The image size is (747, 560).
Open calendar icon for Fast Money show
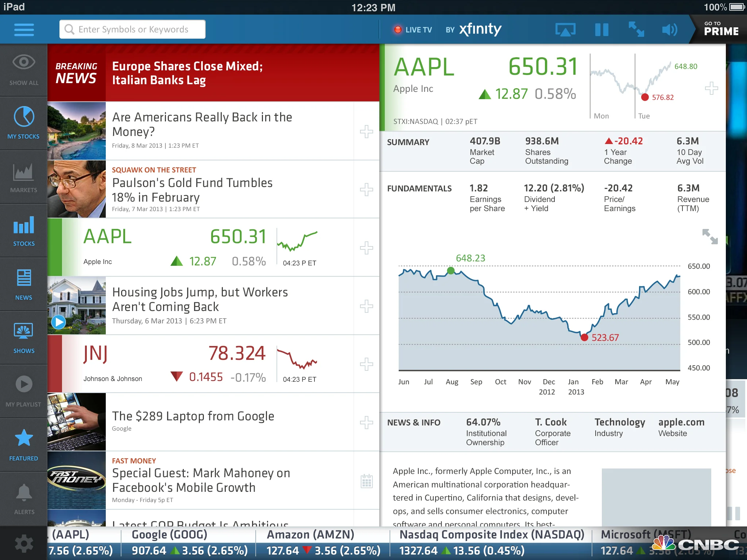[x=366, y=481]
